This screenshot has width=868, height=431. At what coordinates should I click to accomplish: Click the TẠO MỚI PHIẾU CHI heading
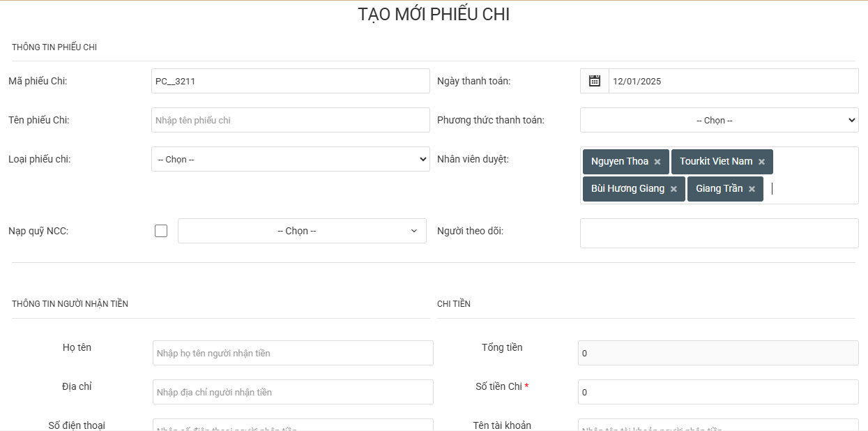tap(434, 15)
